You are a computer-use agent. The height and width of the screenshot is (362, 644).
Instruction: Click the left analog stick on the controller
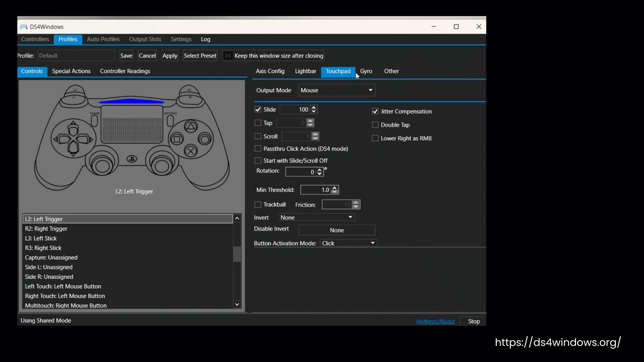[102, 165]
